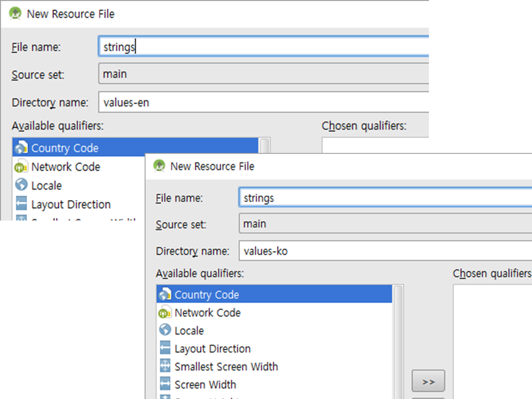Screen dimensions: 532x399
Task: Click the Screen Width qualifier icon
Action: (x=165, y=385)
